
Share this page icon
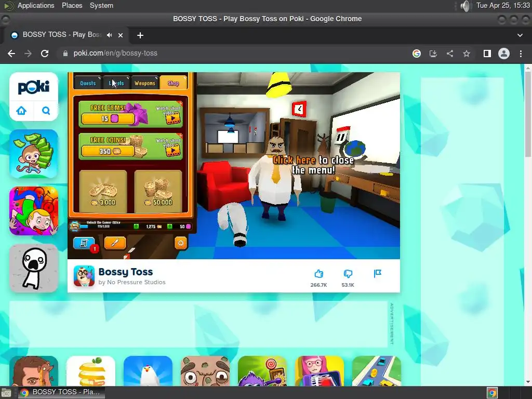450,54
